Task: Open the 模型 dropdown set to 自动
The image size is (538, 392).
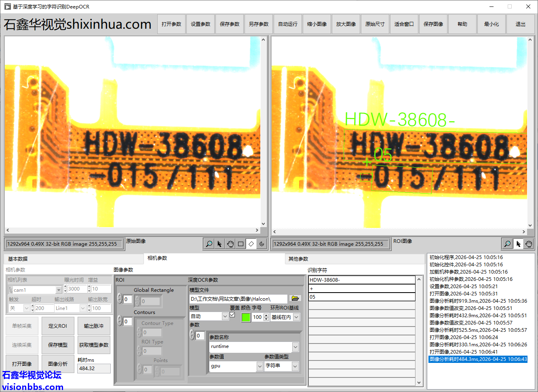Action: pyautogui.click(x=225, y=317)
